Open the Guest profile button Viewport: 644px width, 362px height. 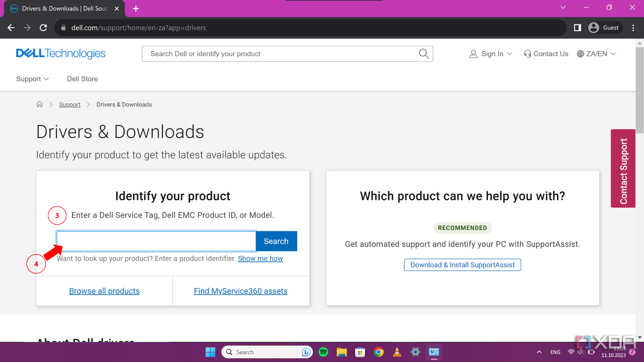[605, 28]
